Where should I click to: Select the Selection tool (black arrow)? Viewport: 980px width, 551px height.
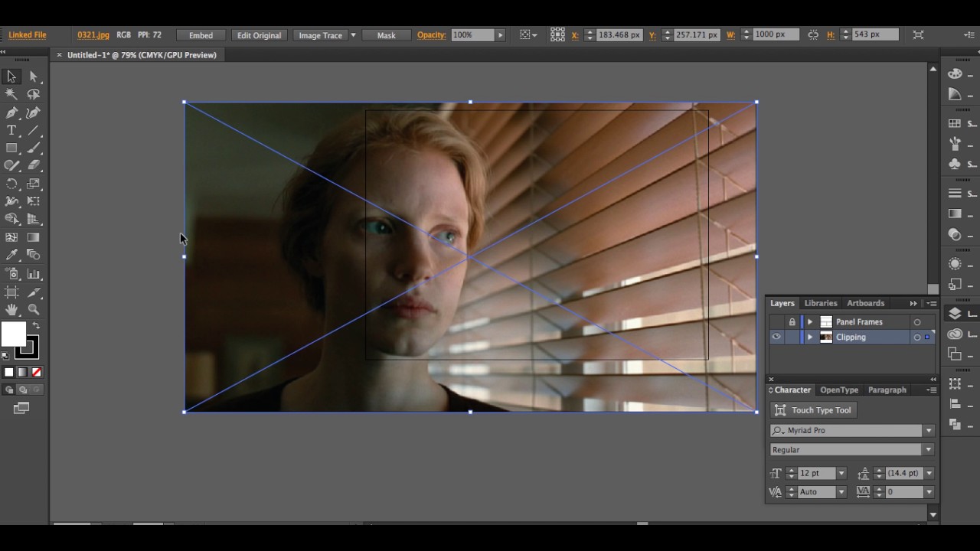point(11,77)
